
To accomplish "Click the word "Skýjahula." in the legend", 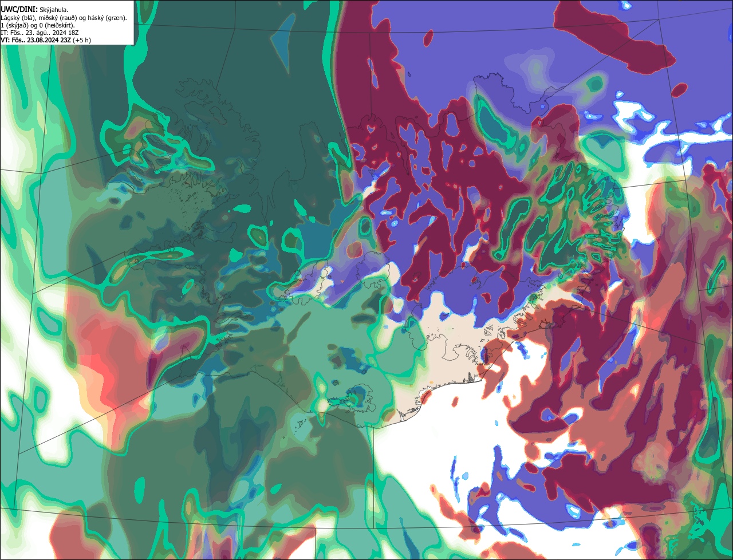I will (x=54, y=10).
